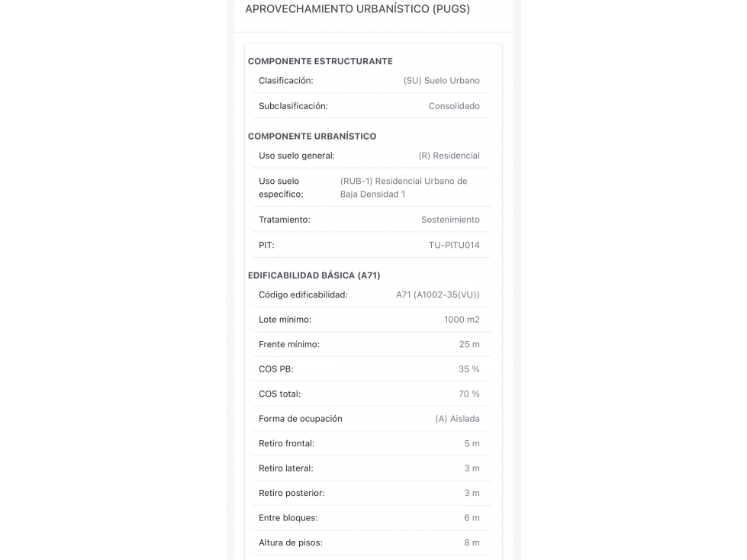This screenshot has width=747, height=560.
Task: Click the RUB-1 Residencial Urbano value
Action: [404, 188]
